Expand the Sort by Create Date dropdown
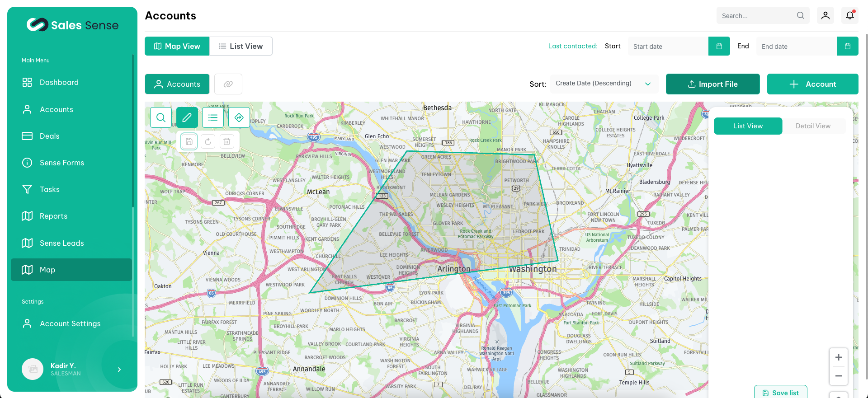Screen dimensions: 868x398 click(604, 84)
